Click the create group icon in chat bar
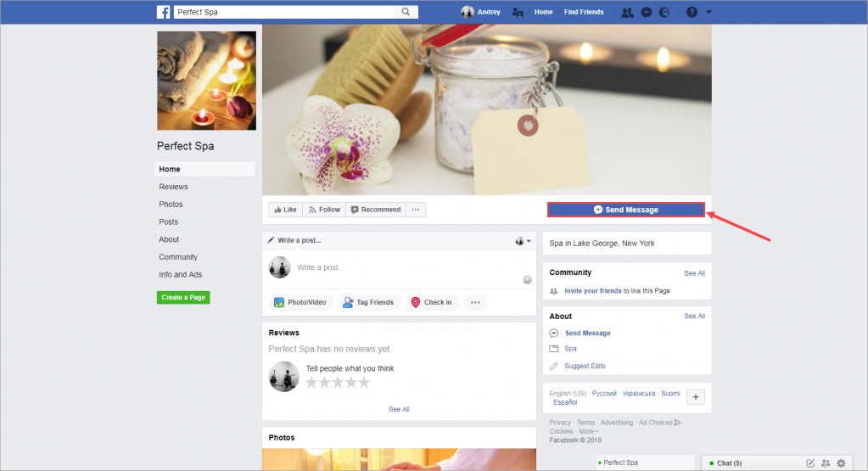Viewport: 868px width, 471px height. (826, 463)
